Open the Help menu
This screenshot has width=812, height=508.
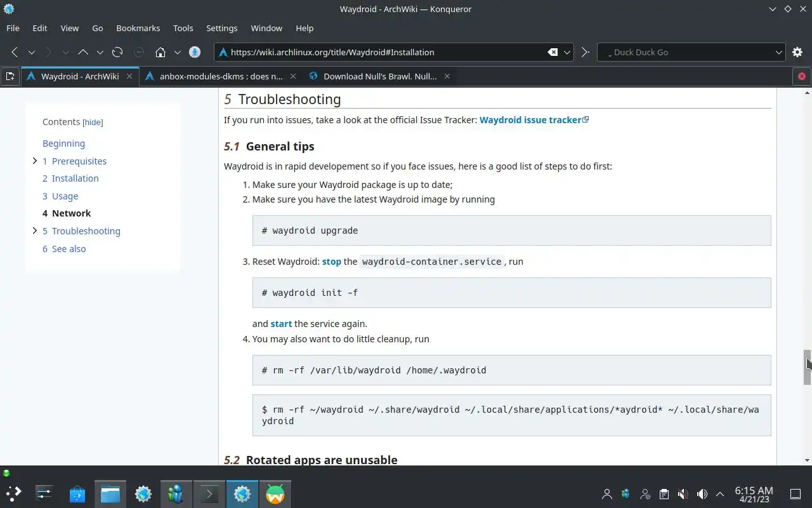pos(304,28)
